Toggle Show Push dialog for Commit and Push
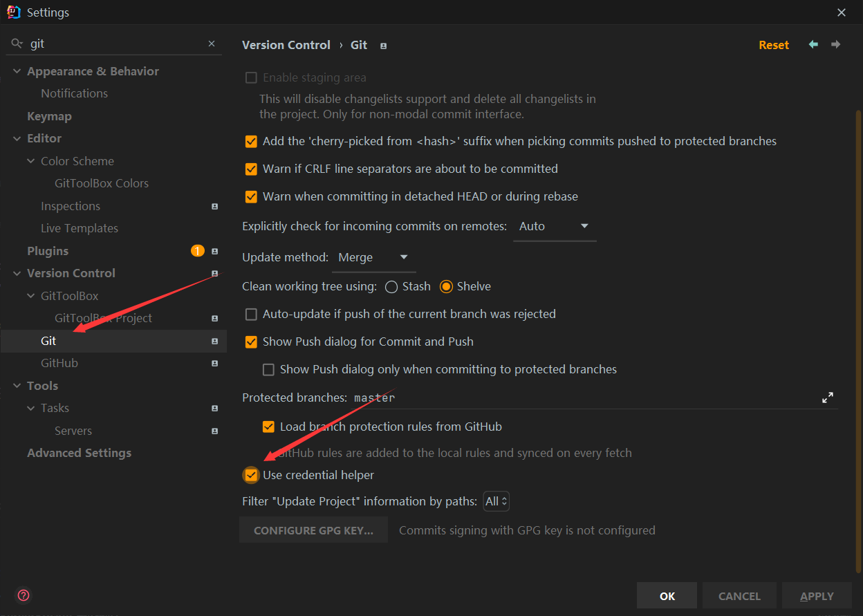Screen dimensions: 863x616 pos(251,342)
